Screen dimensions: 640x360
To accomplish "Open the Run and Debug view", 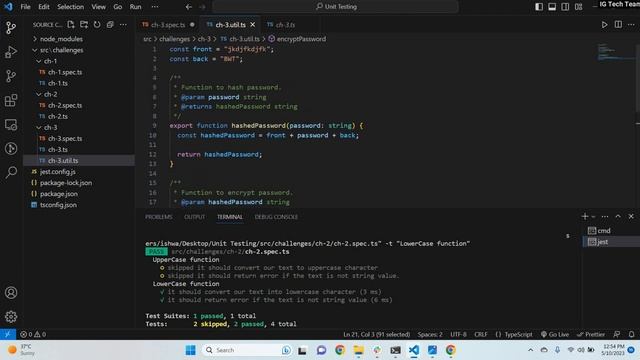I will pyautogui.click(x=11, y=52).
